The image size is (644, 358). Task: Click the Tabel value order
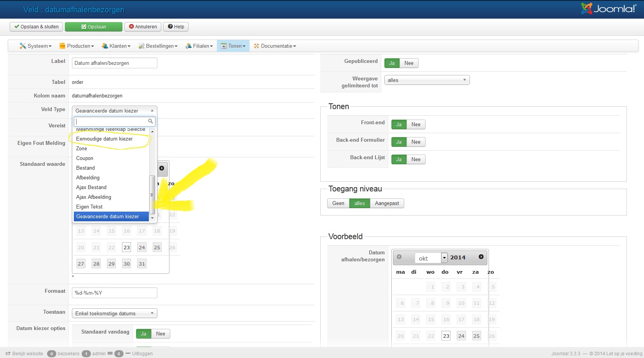[78, 82]
